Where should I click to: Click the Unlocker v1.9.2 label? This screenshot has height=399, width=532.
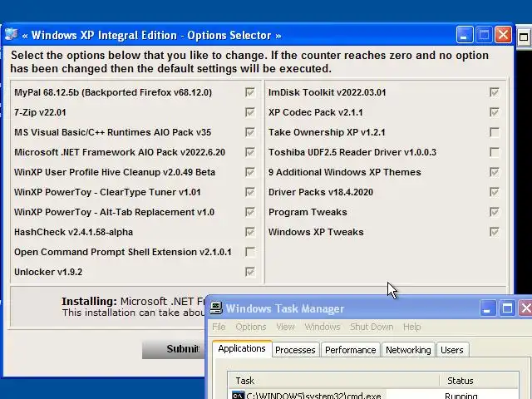click(48, 272)
